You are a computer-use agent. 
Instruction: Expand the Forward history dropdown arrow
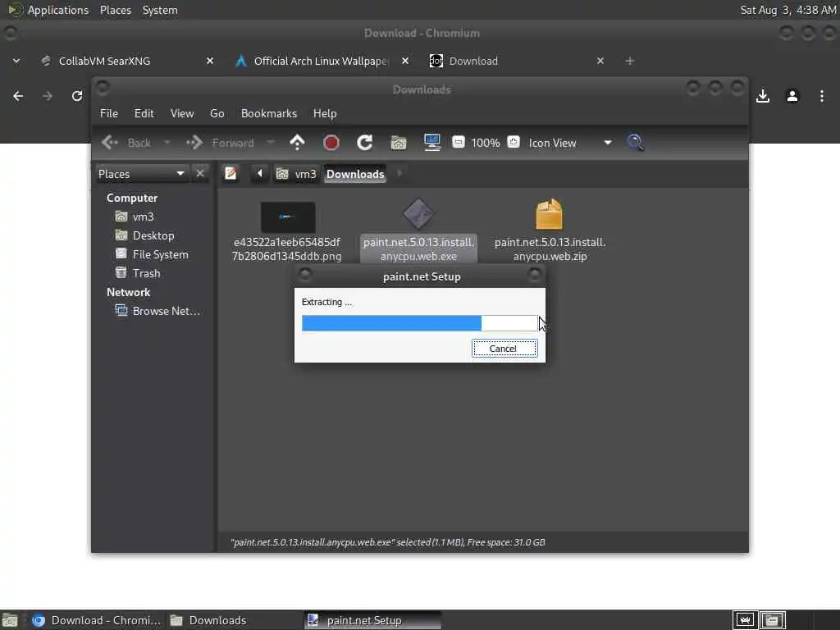tap(271, 143)
